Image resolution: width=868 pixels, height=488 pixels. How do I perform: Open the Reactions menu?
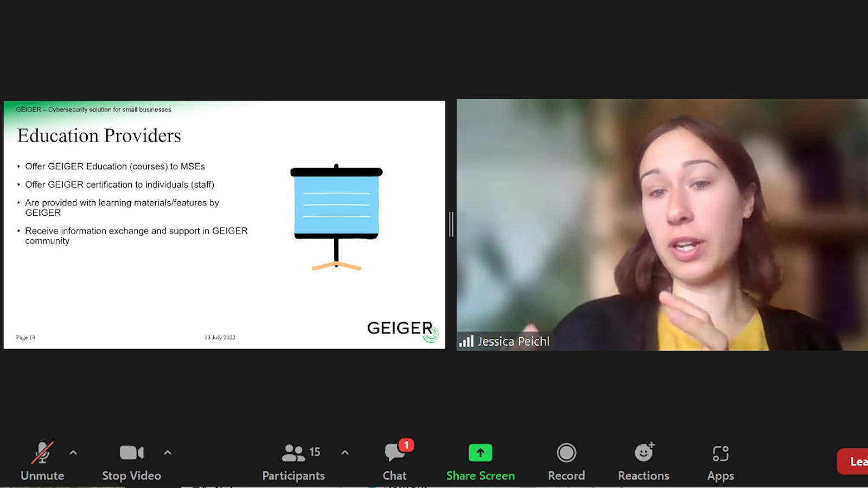[643, 460]
